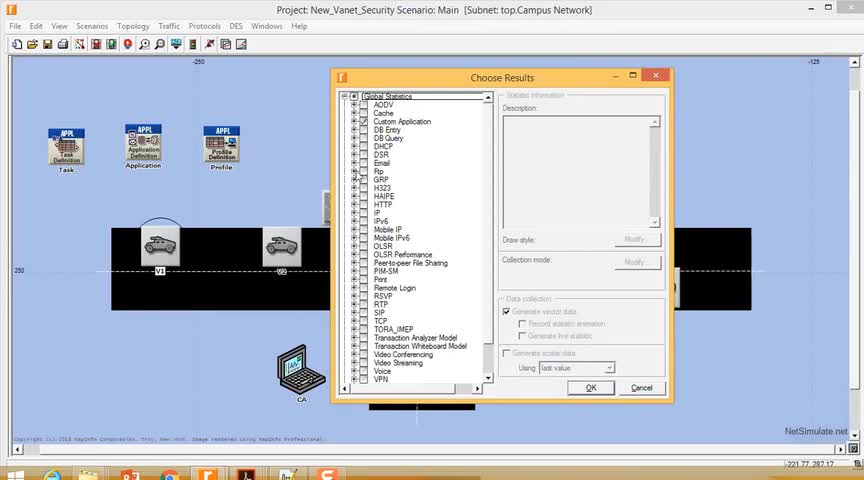Zoom out with the minus magnifier icon
The image size is (864, 480).
pyautogui.click(x=160, y=44)
